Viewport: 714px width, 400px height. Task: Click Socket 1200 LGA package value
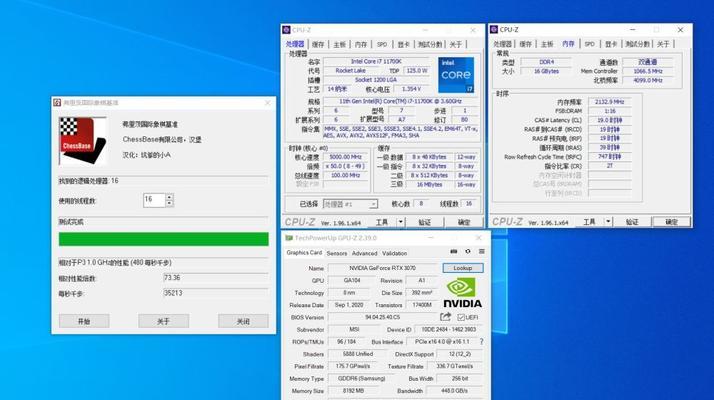click(x=376, y=80)
